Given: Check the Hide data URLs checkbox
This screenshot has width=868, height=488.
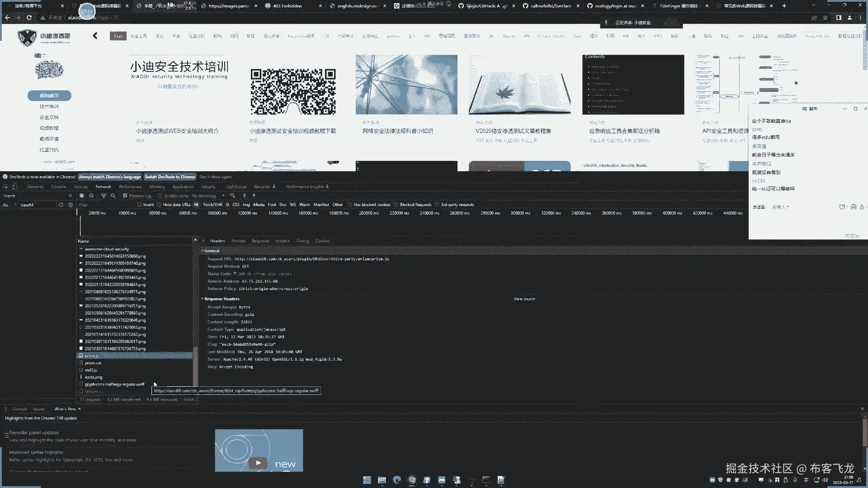Looking at the screenshot, I should pos(159,205).
